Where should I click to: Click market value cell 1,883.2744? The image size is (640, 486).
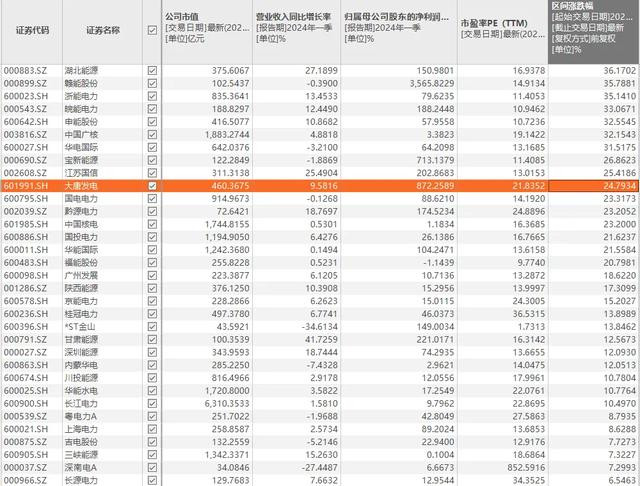227,135
